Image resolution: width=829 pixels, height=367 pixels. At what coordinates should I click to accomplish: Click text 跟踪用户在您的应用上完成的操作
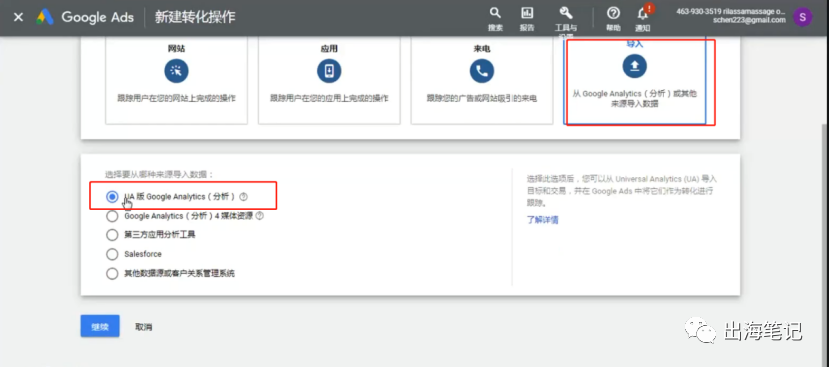click(329, 98)
